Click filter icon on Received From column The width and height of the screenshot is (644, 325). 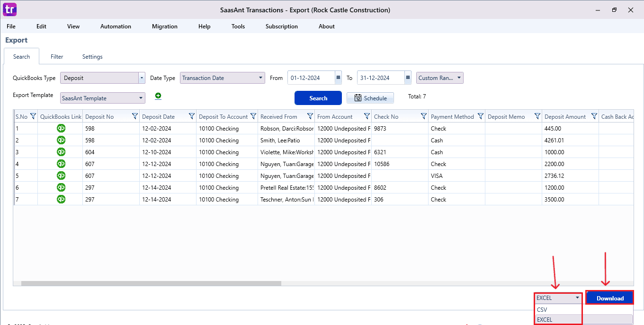pos(310,116)
